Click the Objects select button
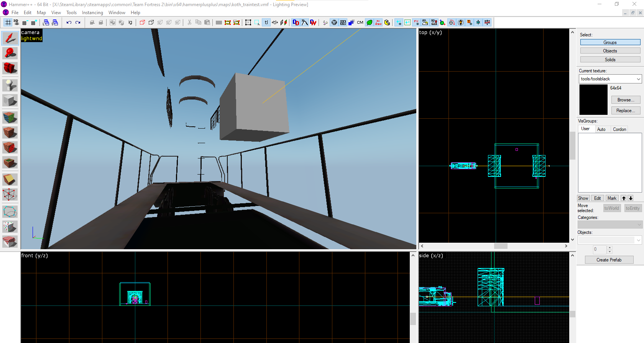The width and height of the screenshot is (644, 343). (x=610, y=51)
